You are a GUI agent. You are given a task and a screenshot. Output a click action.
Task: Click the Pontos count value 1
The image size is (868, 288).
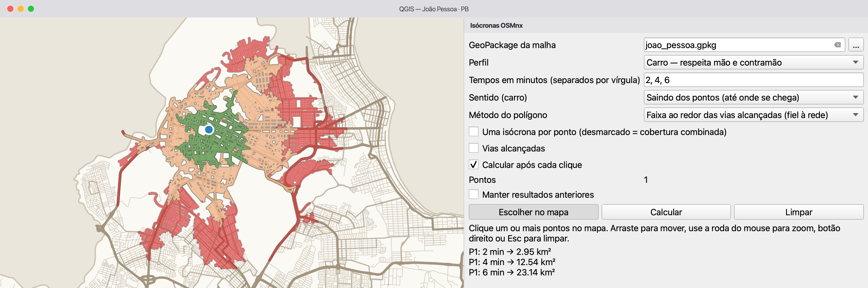646,180
